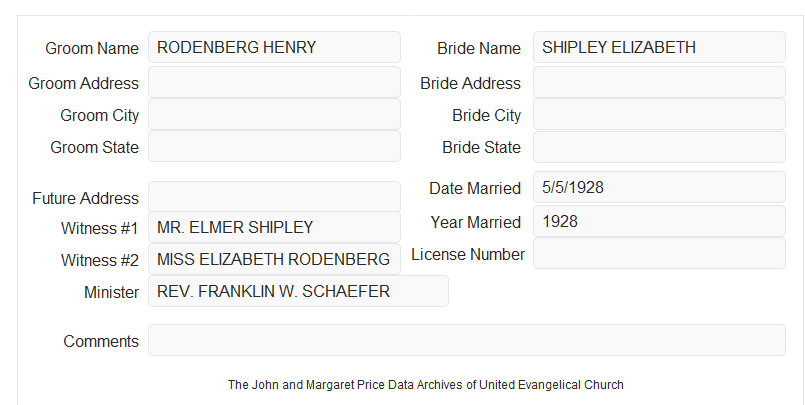The image size is (805, 405).
Task: Click the Date Married label
Action: (x=475, y=188)
